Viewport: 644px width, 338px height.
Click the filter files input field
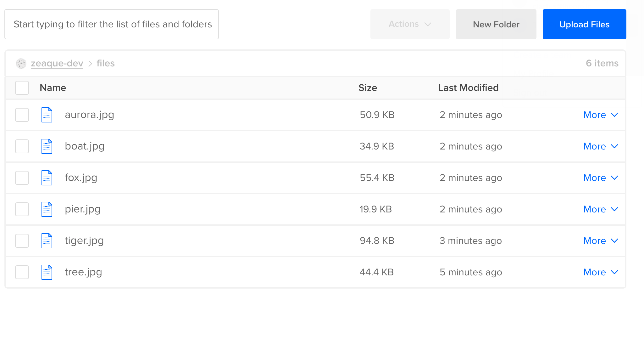[112, 24]
